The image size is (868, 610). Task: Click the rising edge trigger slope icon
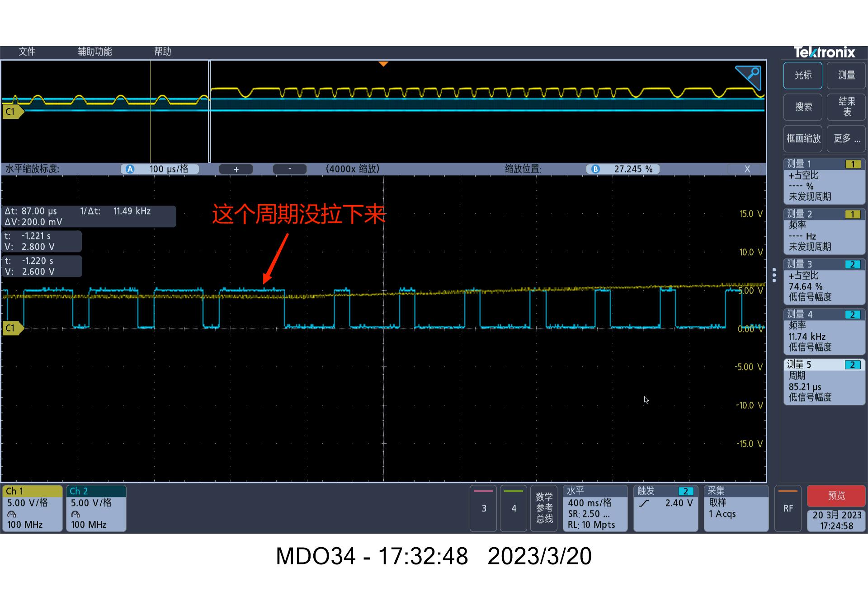tap(644, 503)
